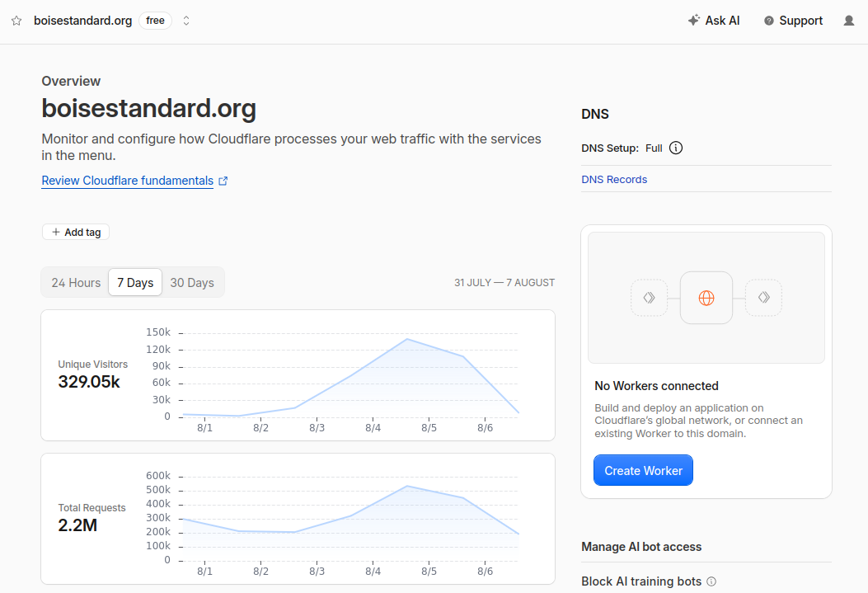Click the right worker node icon in diagram
Image resolution: width=868 pixels, height=593 pixels.
tap(764, 298)
